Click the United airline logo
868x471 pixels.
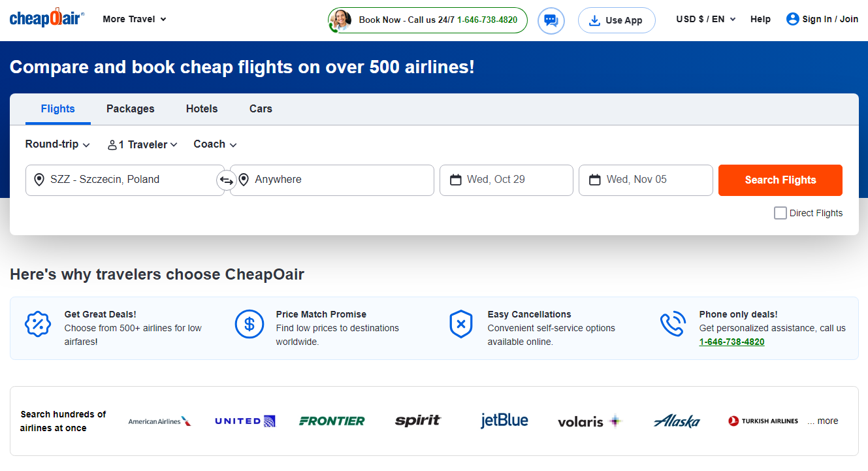pyautogui.click(x=245, y=421)
